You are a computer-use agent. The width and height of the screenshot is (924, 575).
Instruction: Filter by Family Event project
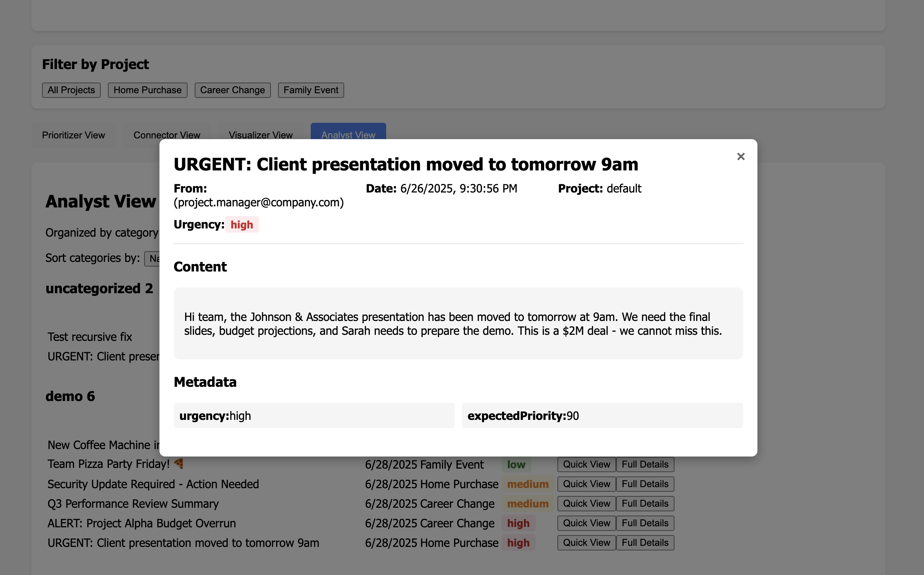click(310, 90)
